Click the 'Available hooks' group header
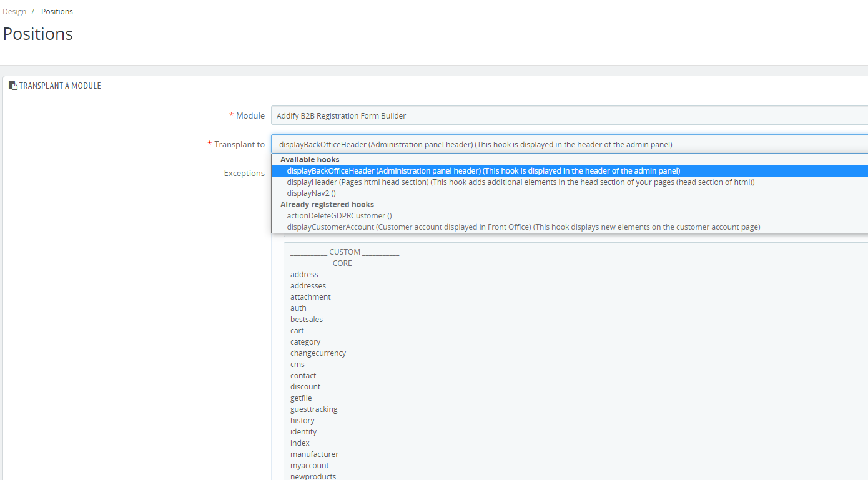The image size is (868, 480). (310, 160)
